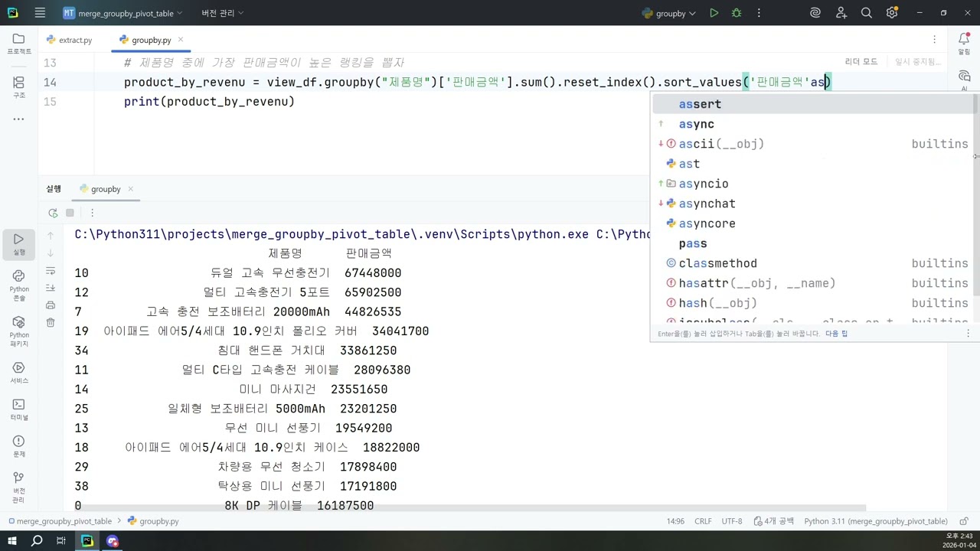
Task: Show more tool windows via left sidebar ellipsis
Action: 19,119
